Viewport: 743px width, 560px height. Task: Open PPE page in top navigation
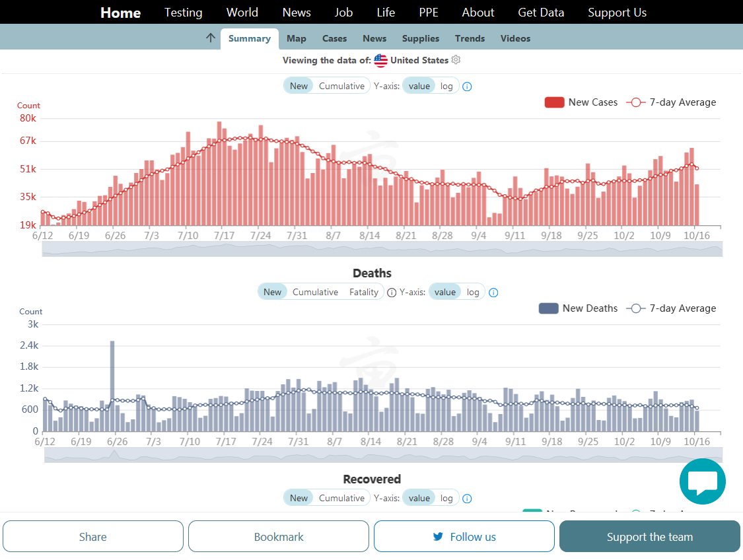tap(429, 13)
